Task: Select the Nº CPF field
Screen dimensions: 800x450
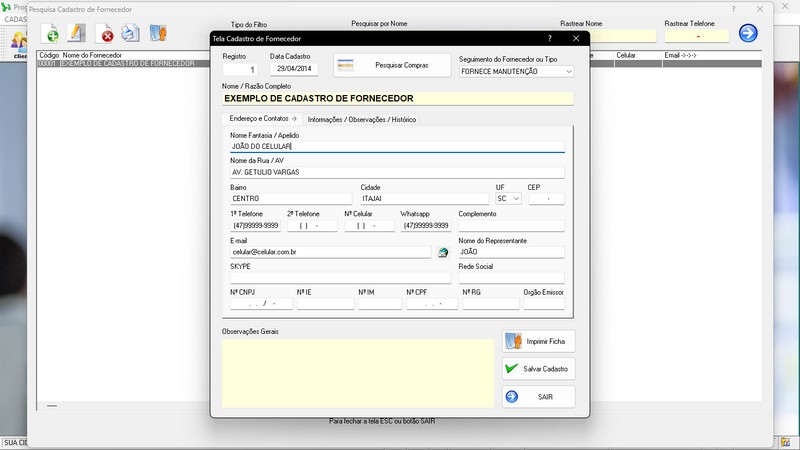Action: [431, 304]
